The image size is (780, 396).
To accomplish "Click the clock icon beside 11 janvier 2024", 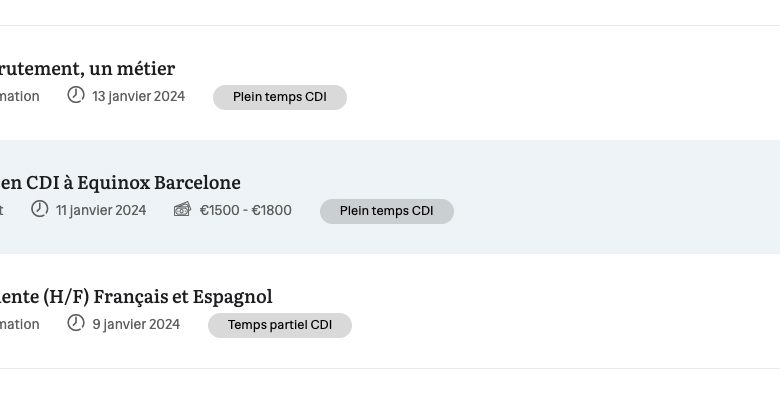I will (x=40, y=209).
